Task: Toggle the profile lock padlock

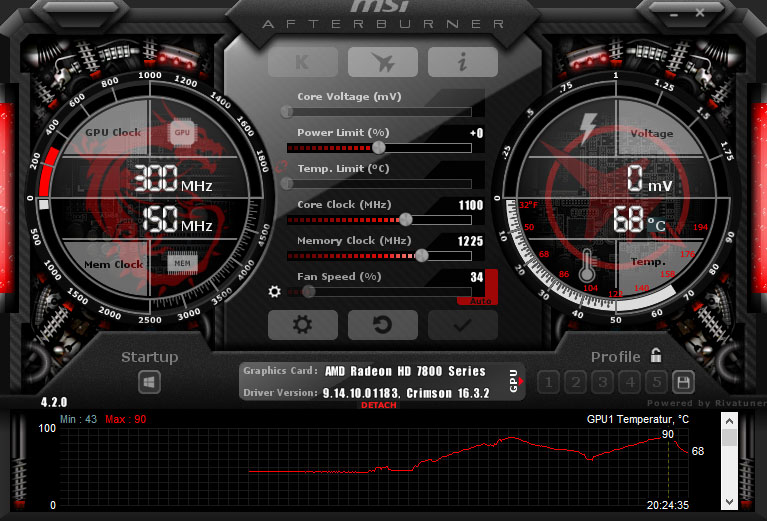Action: click(656, 356)
